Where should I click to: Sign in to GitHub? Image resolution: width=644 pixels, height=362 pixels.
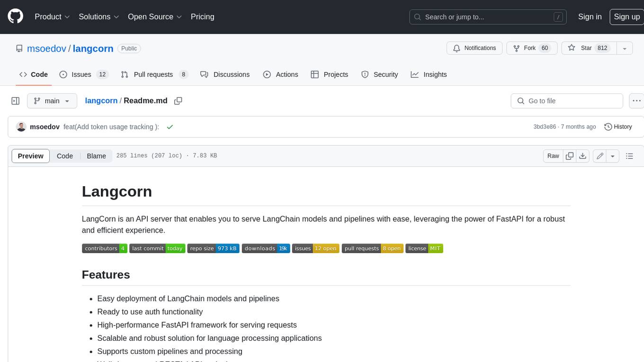pyautogui.click(x=590, y=17)
